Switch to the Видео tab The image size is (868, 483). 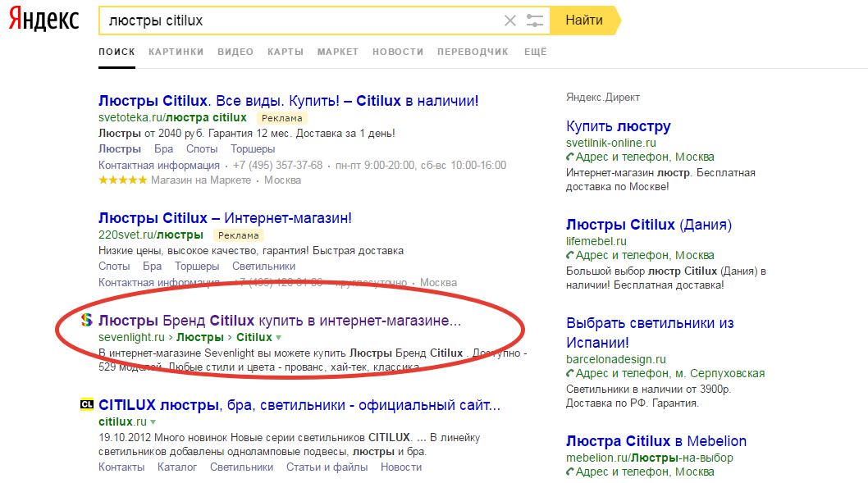coord(235,52)
